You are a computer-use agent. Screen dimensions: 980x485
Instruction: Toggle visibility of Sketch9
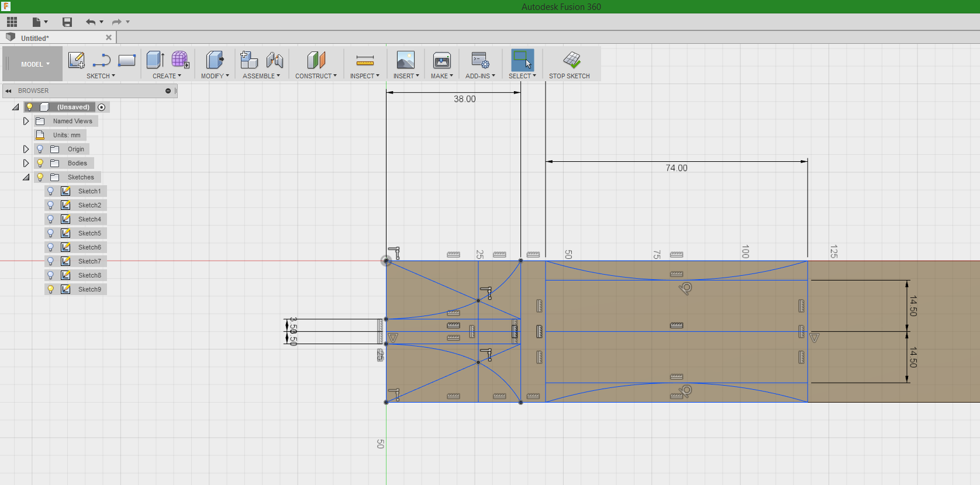coord(51,289)
